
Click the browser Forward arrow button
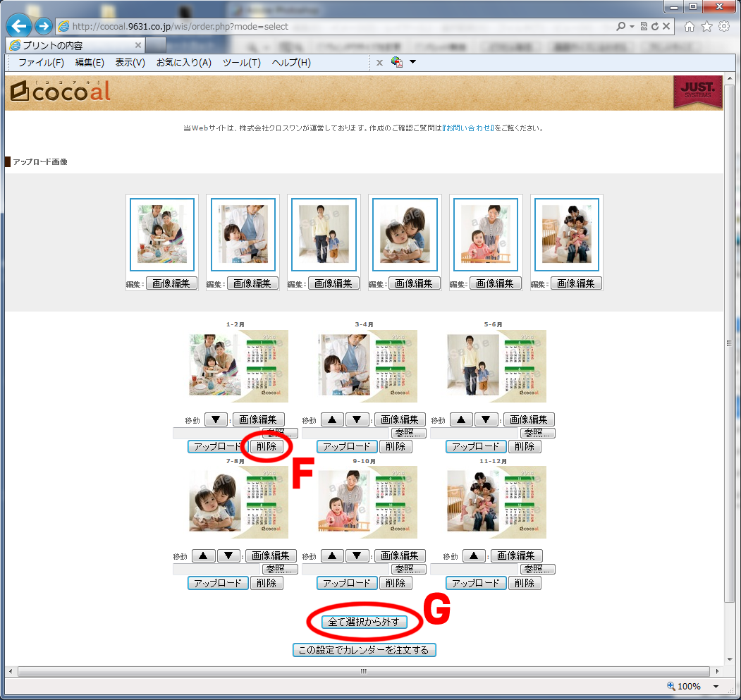pyautogui.click(x=44, y=27)
